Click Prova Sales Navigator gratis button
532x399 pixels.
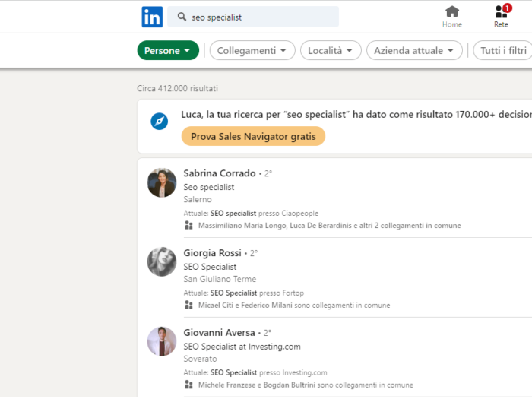pos(253,136)
